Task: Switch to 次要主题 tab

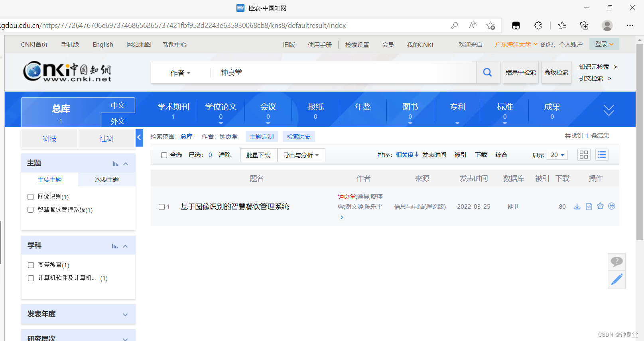Action: 107,179
